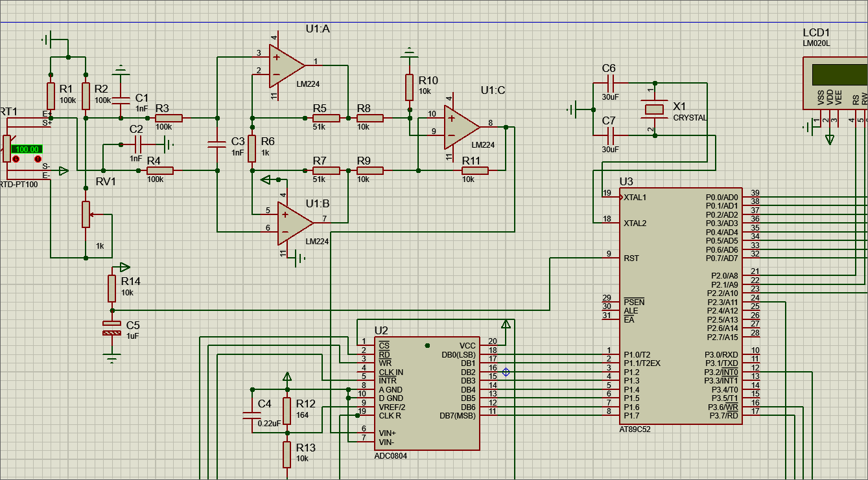Select the U1:B op-amp symbol
868x480 pixels.
[295, 223]
